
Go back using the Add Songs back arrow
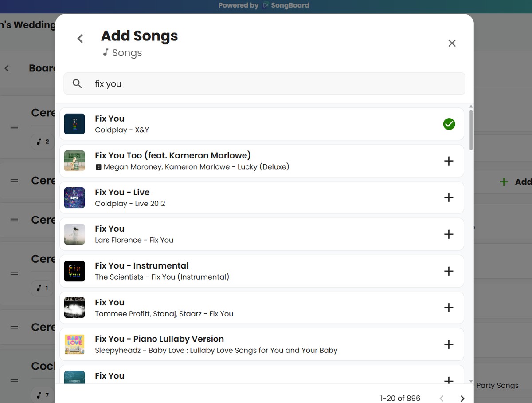click(80, 39)
